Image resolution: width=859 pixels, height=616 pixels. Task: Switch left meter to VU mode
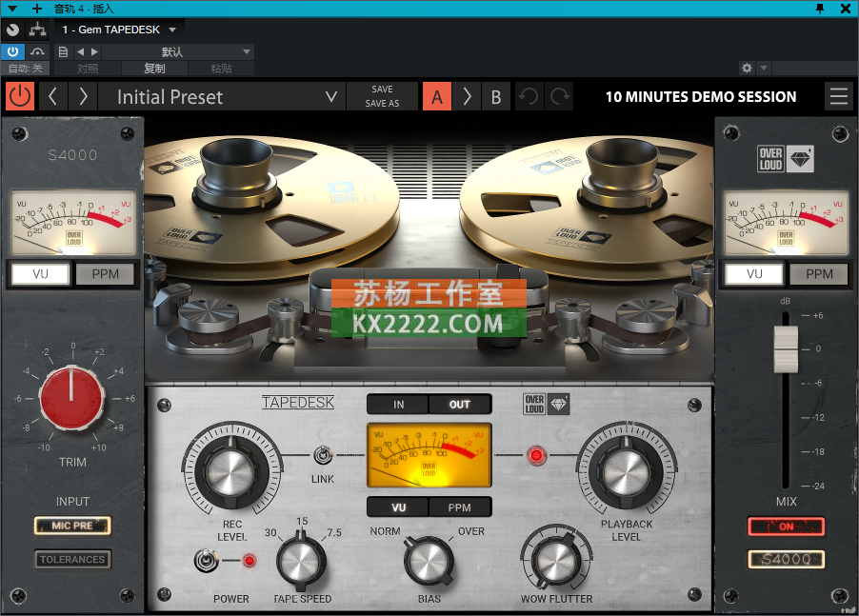coord(41,274)
